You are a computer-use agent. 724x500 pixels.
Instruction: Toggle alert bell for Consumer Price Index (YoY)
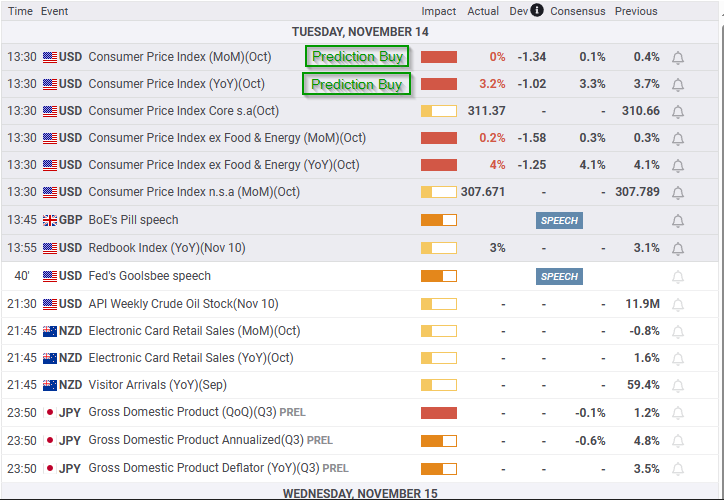coord(677,84)
